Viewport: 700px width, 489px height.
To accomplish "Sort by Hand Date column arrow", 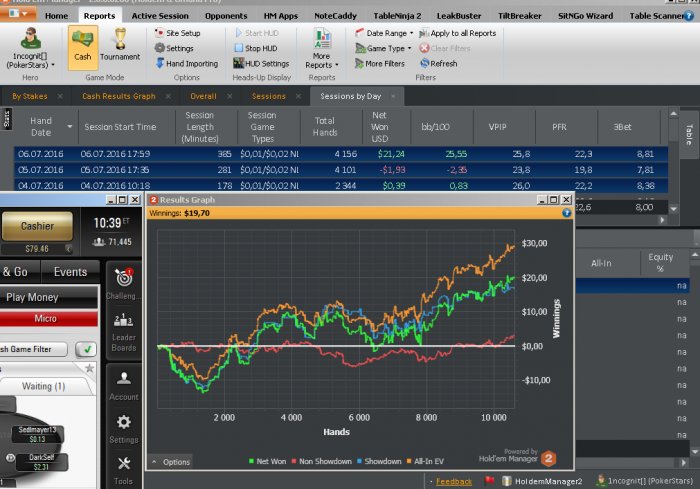I will tap(70, 127).
